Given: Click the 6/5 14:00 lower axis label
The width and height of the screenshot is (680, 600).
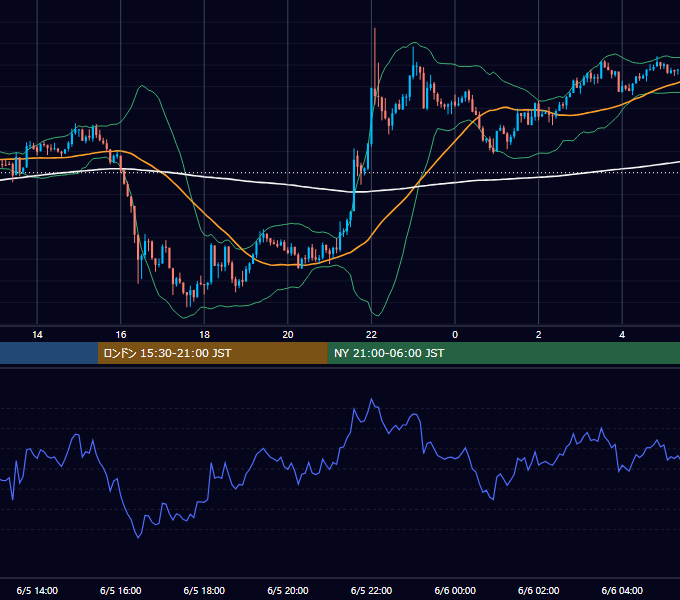Looking at the screenshot, I should click(x=37, y=590).
